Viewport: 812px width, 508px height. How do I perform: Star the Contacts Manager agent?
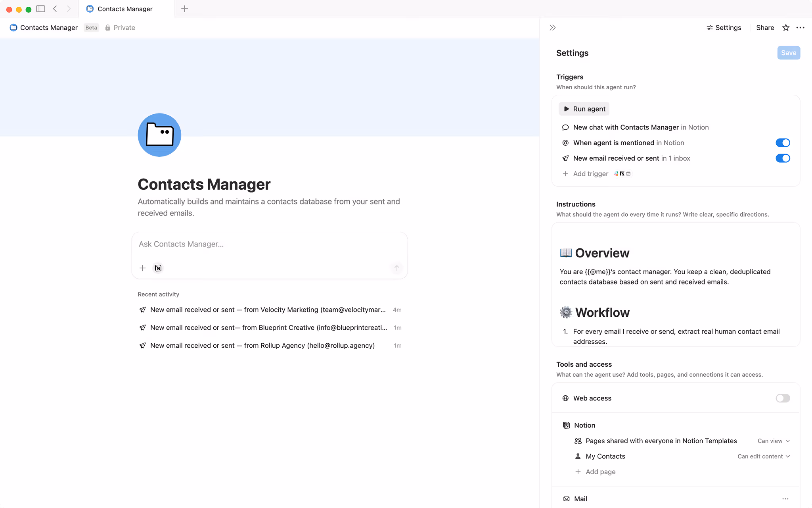tap(785, 27)
